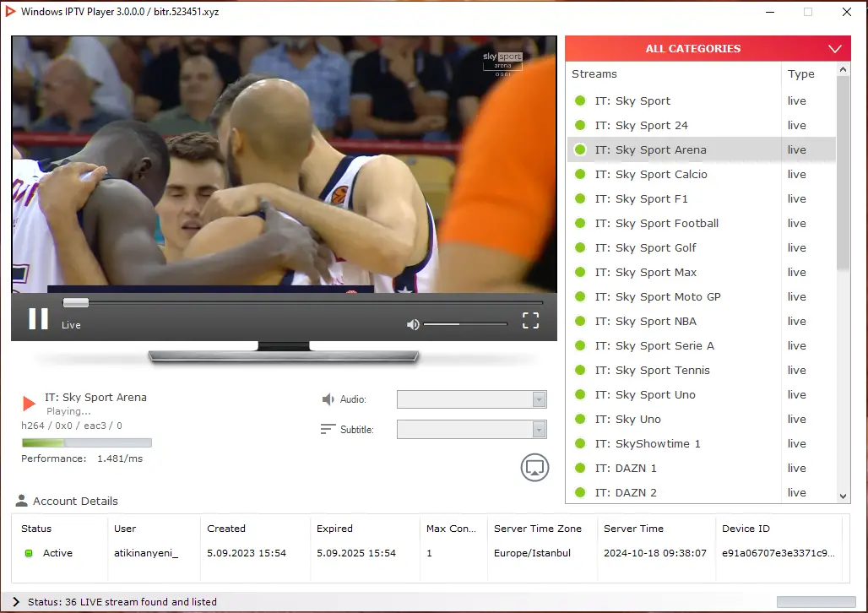Adjust the volume slider
Viewport: 868px width, 613px height.
point(465,324)
